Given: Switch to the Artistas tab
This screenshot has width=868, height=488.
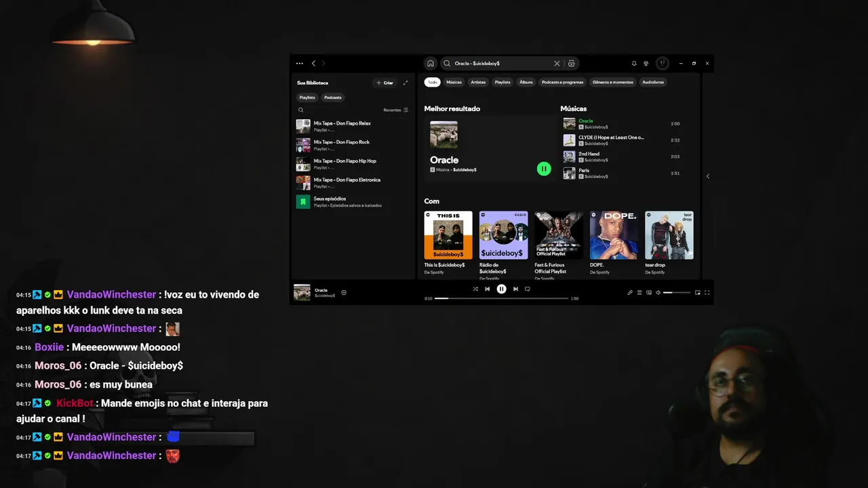Looking at the screenshot, I should point(479,82).
